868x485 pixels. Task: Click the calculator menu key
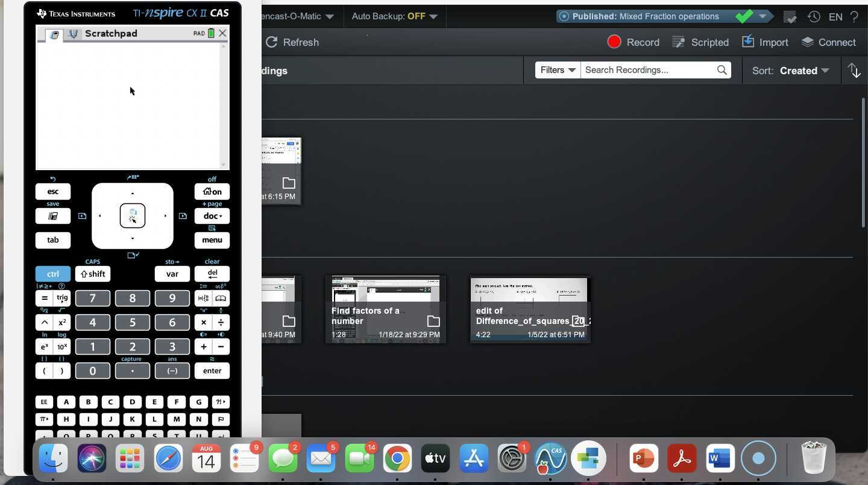coord(212,240)
